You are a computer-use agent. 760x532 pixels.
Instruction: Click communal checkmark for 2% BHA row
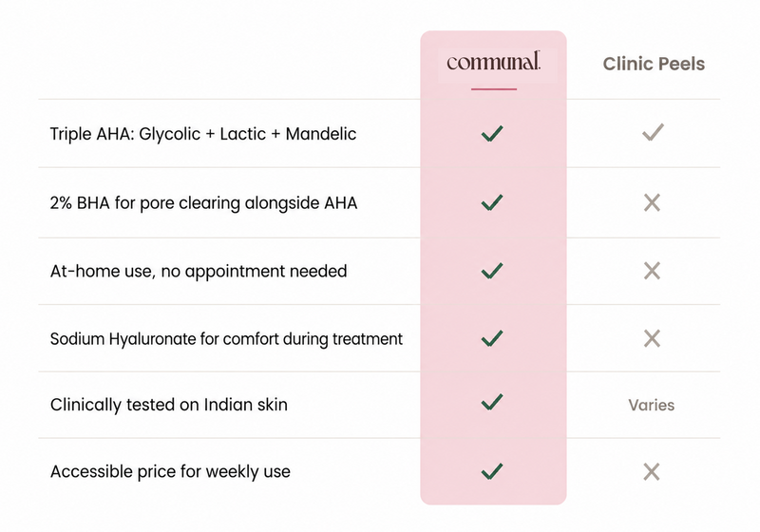click(492, 202)
